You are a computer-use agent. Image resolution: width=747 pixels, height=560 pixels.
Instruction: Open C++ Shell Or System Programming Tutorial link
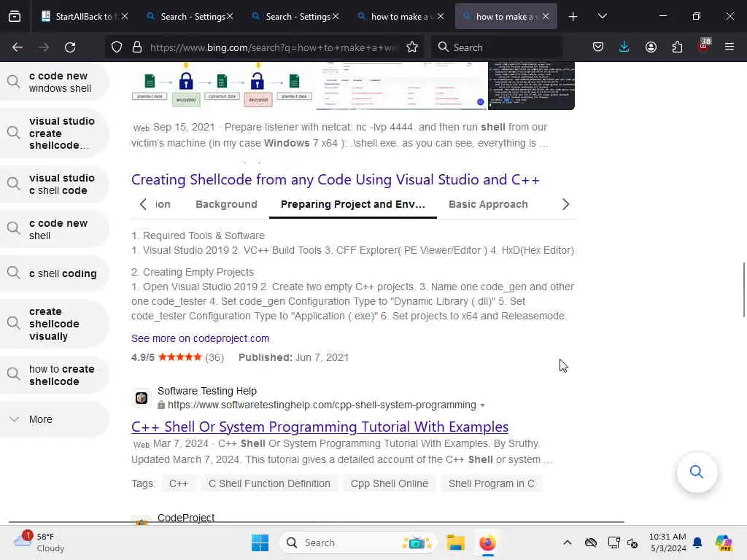tap(320, 427)
